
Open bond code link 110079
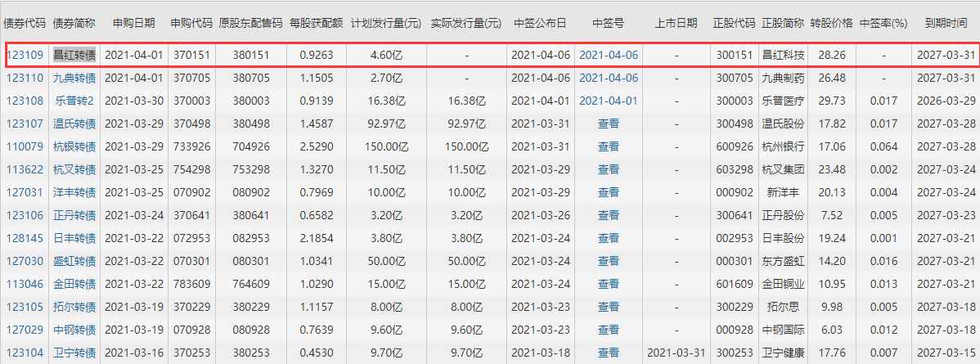click(25, 146)
